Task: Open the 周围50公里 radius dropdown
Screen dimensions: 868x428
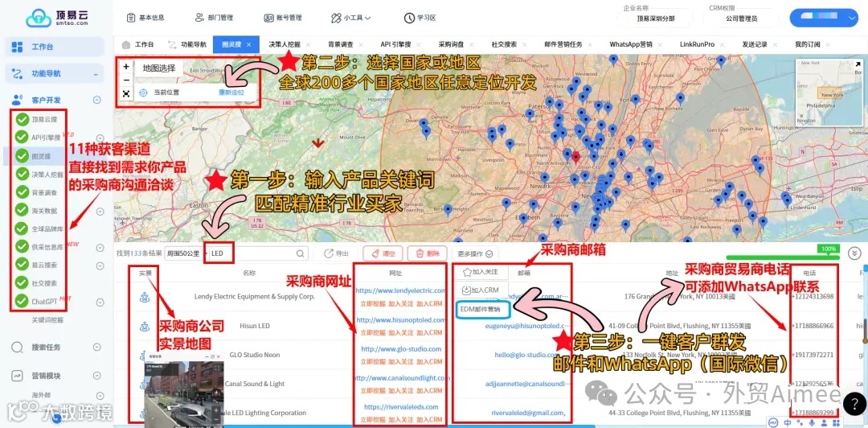Action: coord(186,253)
